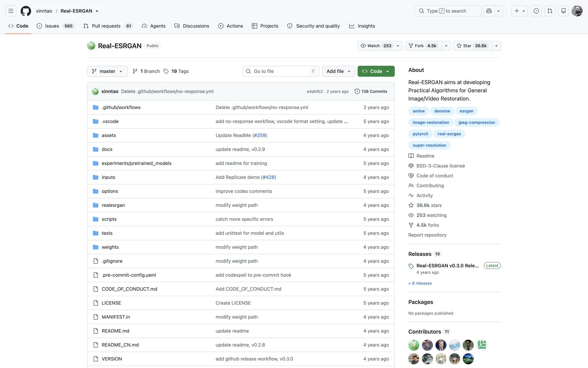Click the jpeg-compression topic tag
The height and width of the screenshot is (368, 588).
click(476, 122)
